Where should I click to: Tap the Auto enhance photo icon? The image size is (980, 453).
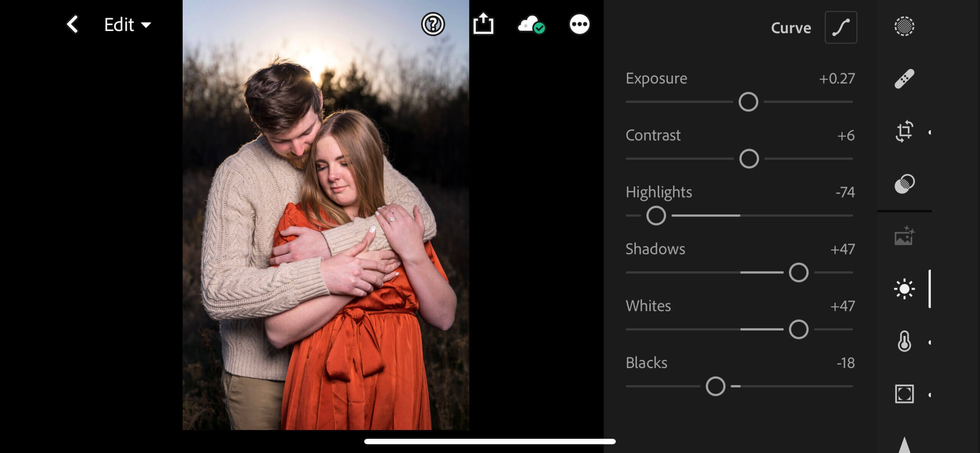click(904, 236)
